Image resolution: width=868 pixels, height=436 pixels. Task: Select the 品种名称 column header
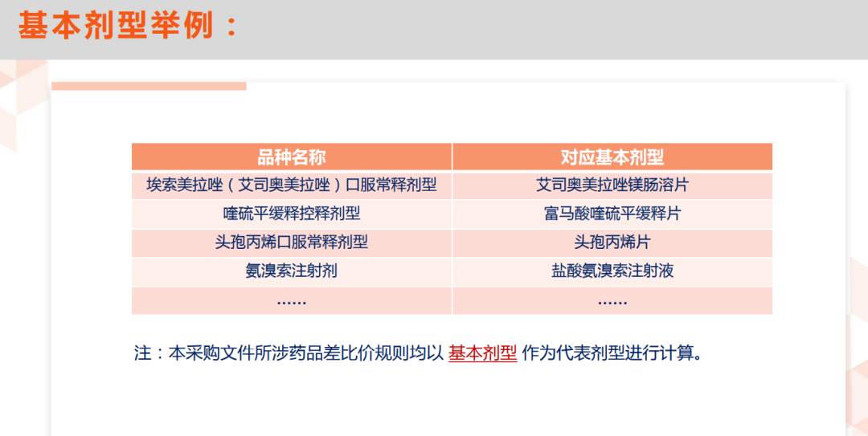291,157
